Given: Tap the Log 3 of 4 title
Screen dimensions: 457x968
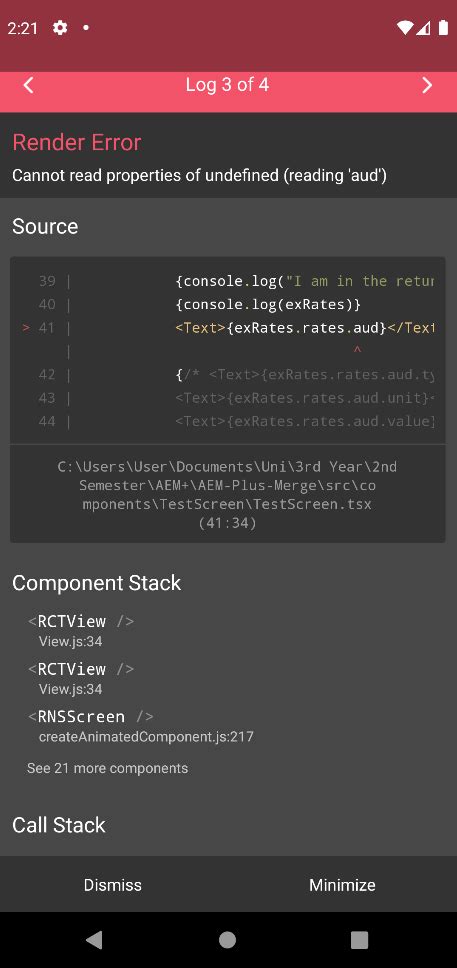Looking at the screenshot, I should point(227,85).
